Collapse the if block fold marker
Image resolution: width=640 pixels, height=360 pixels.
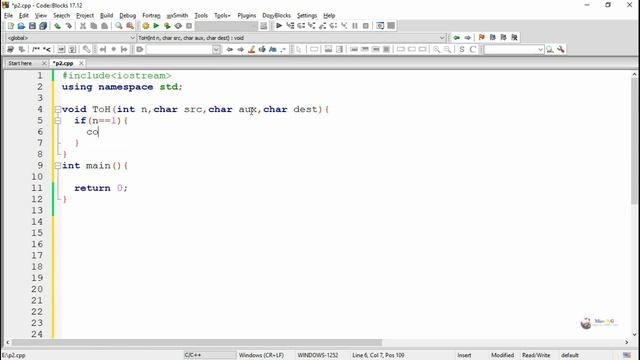click(58, 121)
